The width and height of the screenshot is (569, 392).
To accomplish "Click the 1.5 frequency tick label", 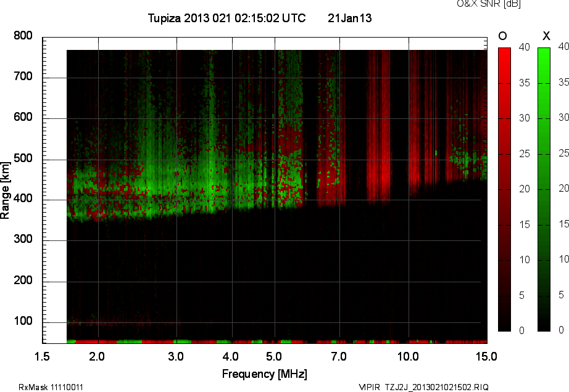I will click(42, 356).
